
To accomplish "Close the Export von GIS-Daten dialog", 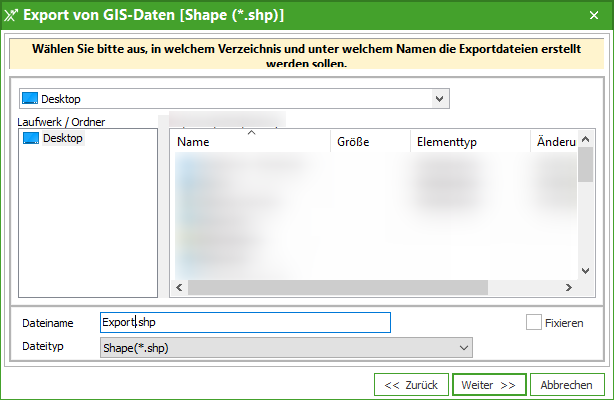I will [x=593, y=17].
